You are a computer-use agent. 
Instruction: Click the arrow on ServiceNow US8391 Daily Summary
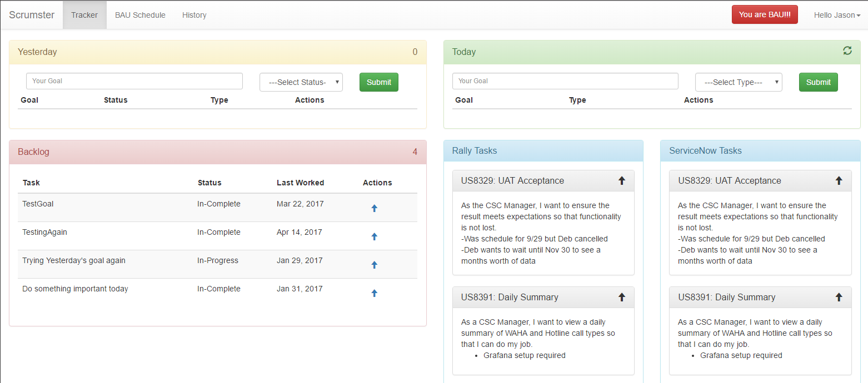[839, 297]
